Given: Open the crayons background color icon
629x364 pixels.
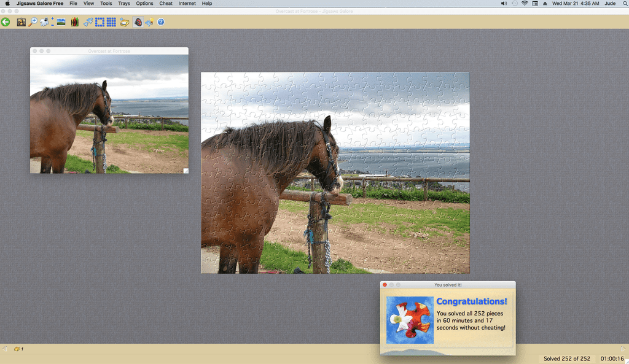Looking at the screenshot, I should tap(74, 22).
